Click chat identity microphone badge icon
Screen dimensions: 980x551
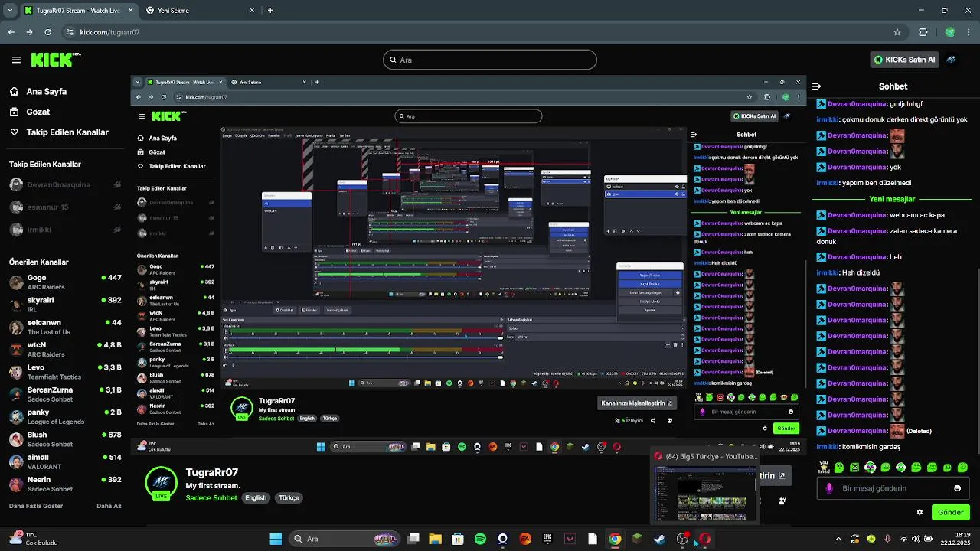click(829, 488)
